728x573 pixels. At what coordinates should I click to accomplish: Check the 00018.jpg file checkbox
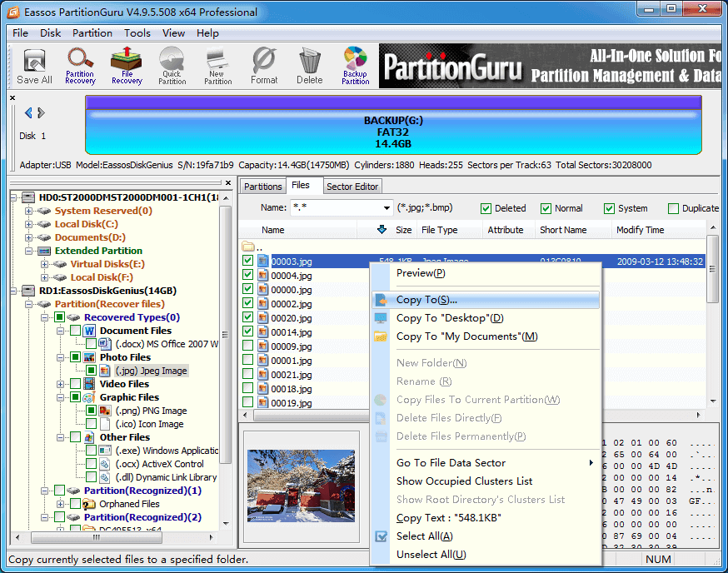(248, 388)
